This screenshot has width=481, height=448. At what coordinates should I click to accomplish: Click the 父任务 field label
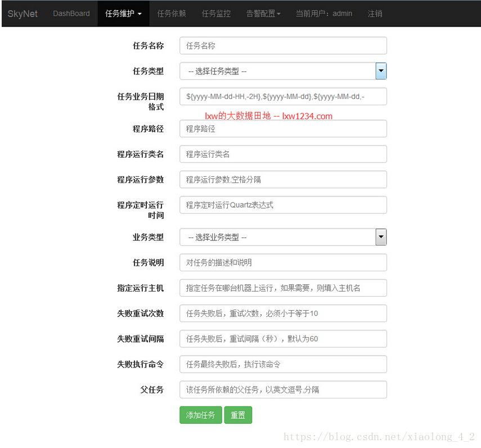tap(152, 390)
